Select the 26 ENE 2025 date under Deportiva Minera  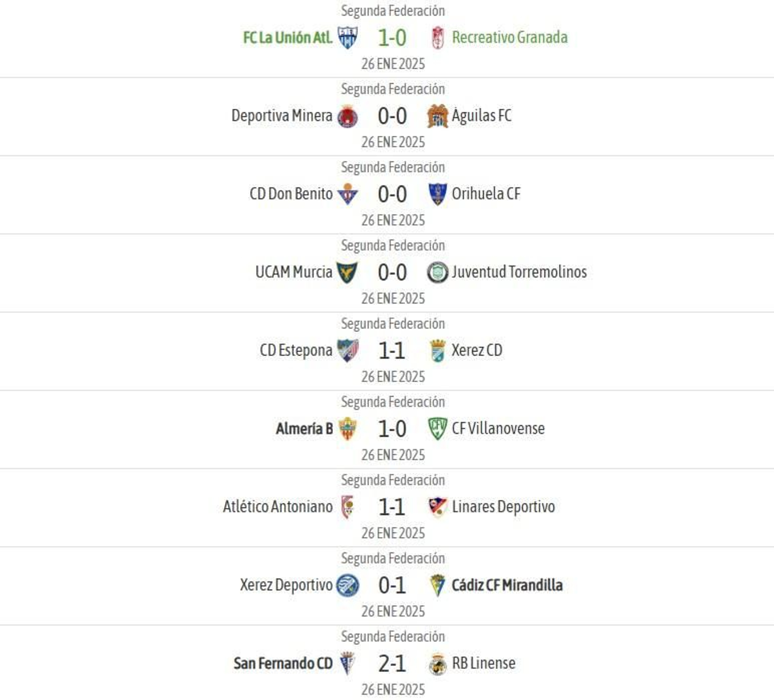(x=393, y=142)
